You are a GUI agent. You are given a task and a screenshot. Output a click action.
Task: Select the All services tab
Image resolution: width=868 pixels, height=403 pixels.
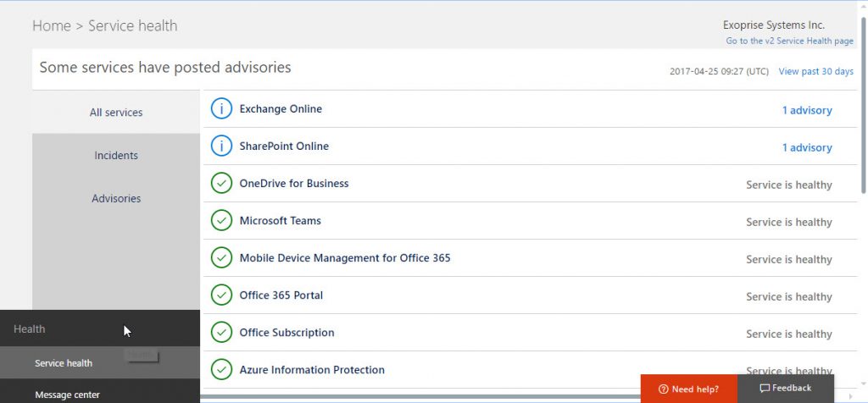[116, 113]
